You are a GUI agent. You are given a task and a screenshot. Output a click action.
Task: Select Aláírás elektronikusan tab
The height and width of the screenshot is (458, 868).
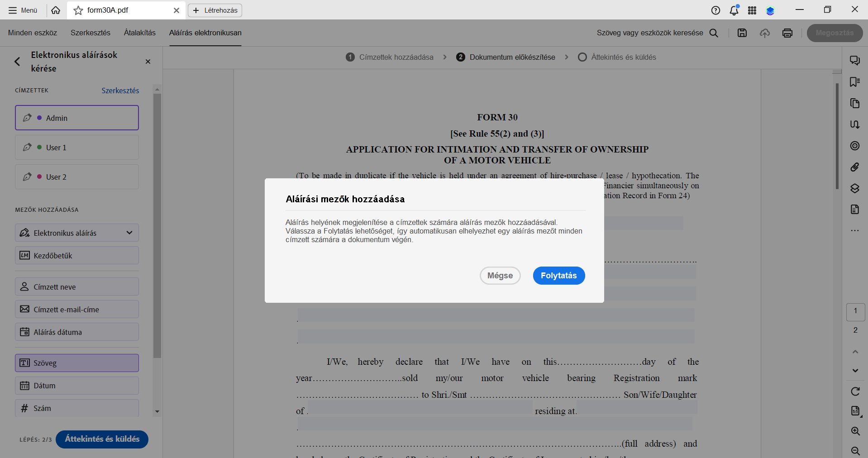(205, 33)
